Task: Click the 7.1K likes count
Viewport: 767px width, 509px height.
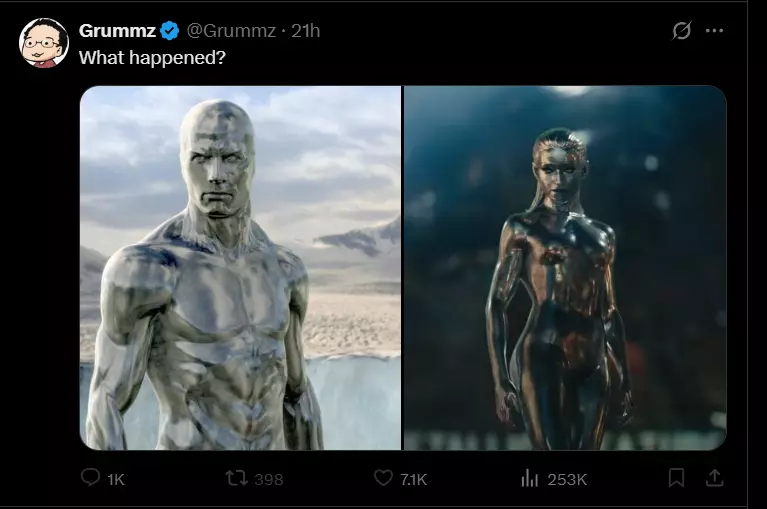Action: 413,479
